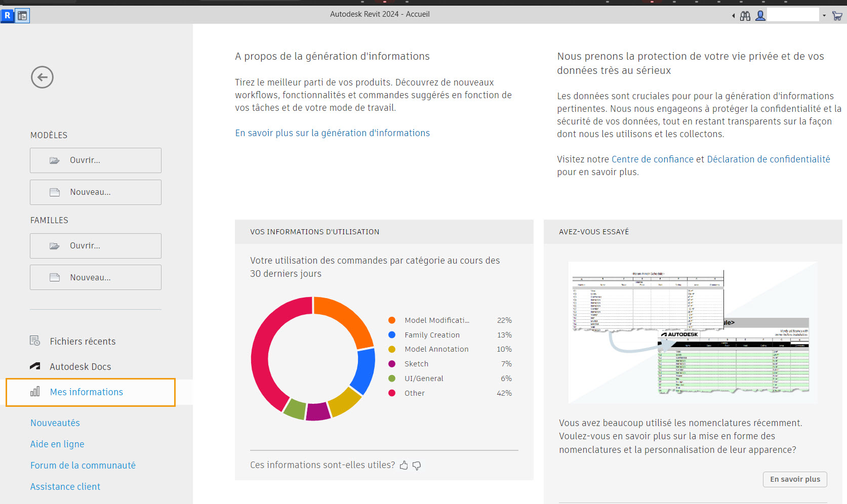
Task: Open Autodesk Docs via its sidebar icon
Action: (34, 366)
